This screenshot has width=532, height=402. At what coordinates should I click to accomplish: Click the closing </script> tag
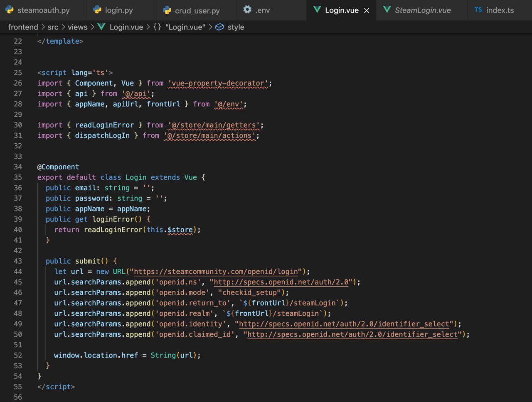point(56,387)
